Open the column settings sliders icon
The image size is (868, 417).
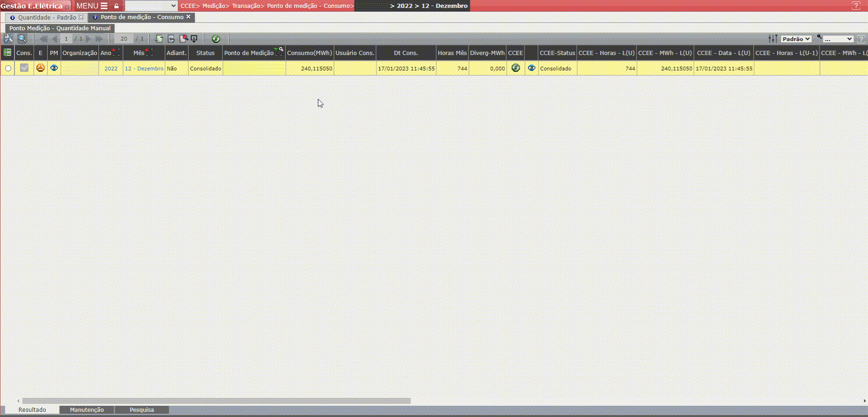773,39
